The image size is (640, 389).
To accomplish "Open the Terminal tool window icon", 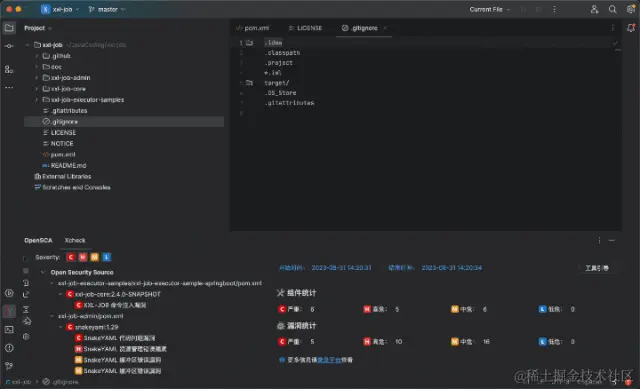I will [9, 329].
